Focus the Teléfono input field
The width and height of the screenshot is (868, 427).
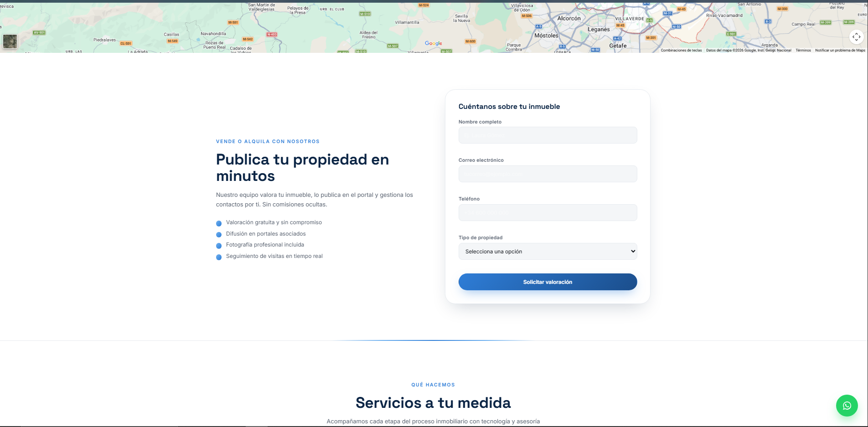(x=548, y=213)
